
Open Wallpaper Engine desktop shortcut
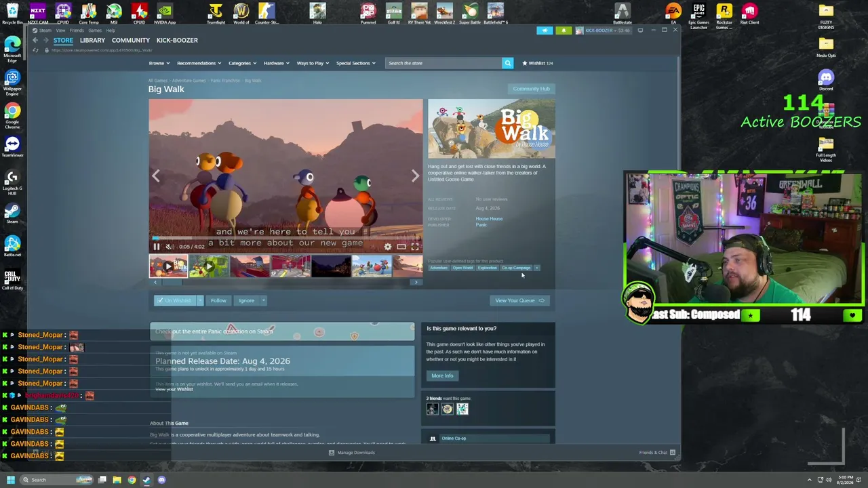click(12, 83)
